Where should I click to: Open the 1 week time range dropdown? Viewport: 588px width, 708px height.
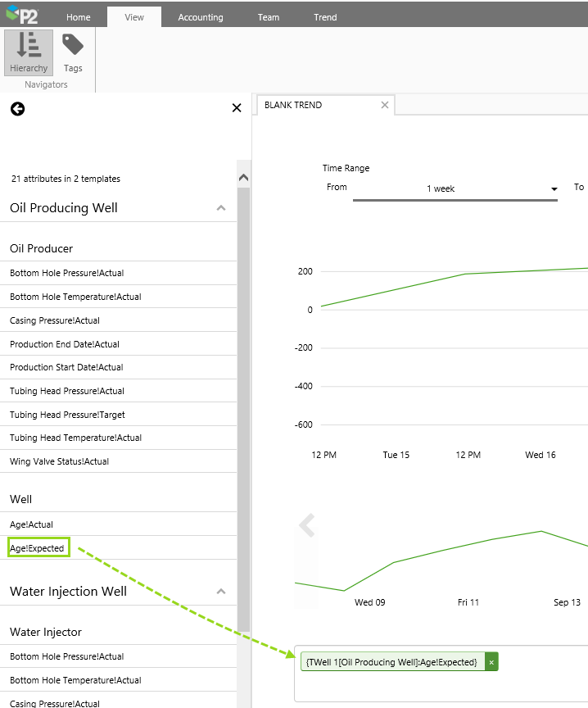coord(554,189)
